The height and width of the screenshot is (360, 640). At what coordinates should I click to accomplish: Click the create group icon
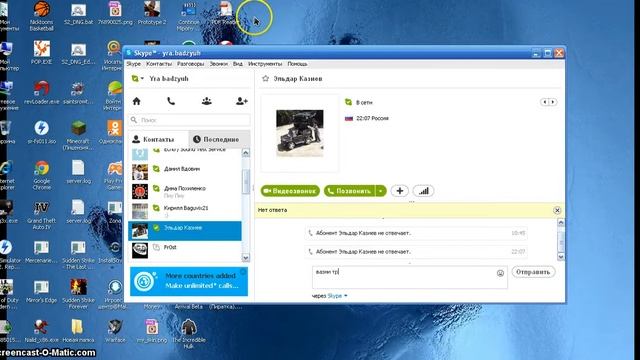click(207, 101)
